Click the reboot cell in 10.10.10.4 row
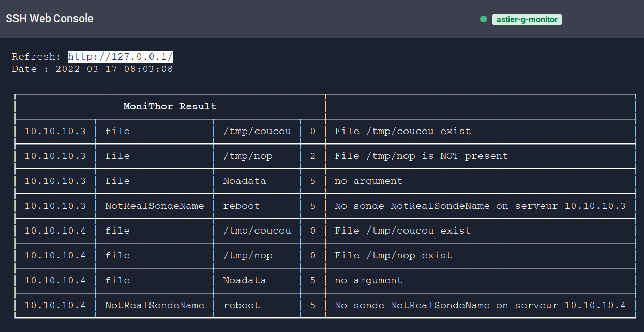 pos(241,305)
